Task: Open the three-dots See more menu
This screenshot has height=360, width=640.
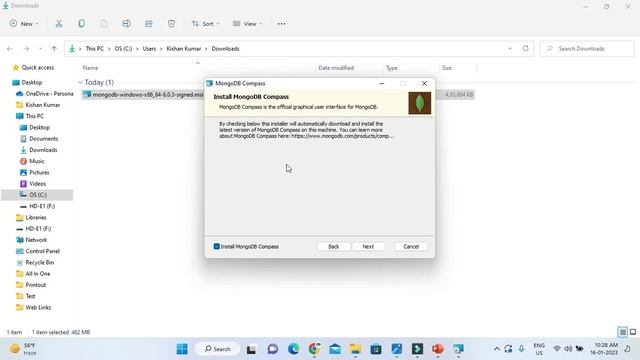Action: click(281, 24)
